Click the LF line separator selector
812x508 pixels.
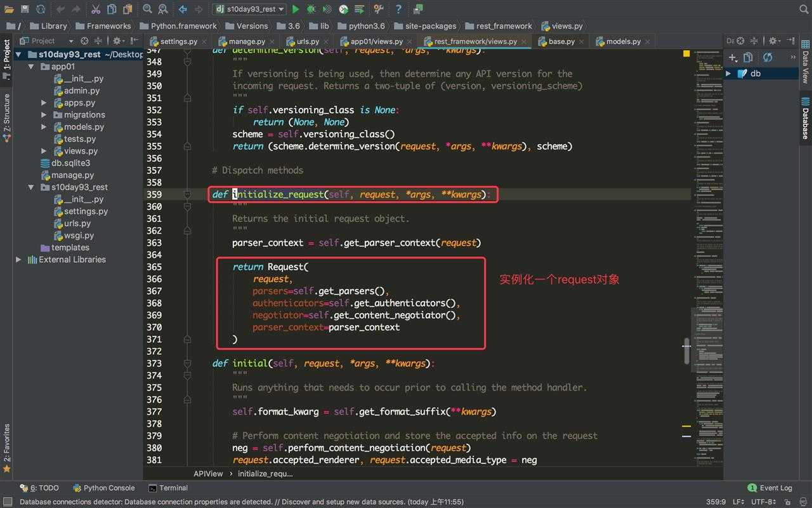(739, 502)
